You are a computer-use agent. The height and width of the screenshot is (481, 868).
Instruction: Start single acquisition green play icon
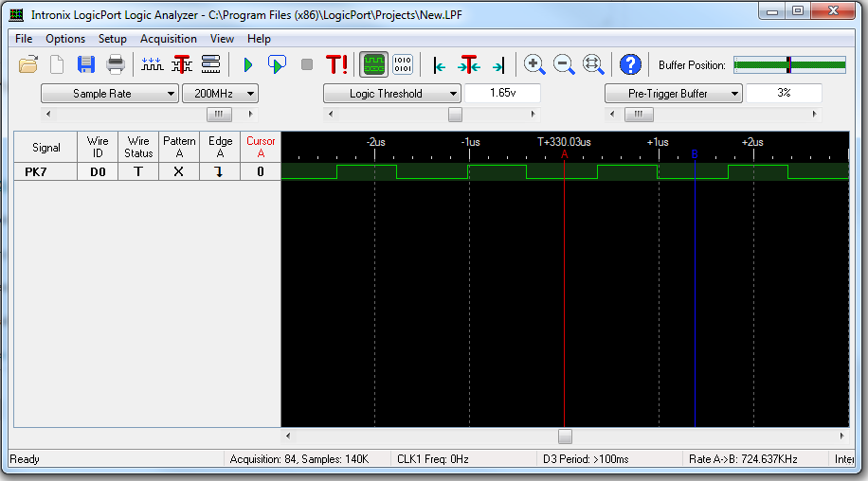(248, 65)
